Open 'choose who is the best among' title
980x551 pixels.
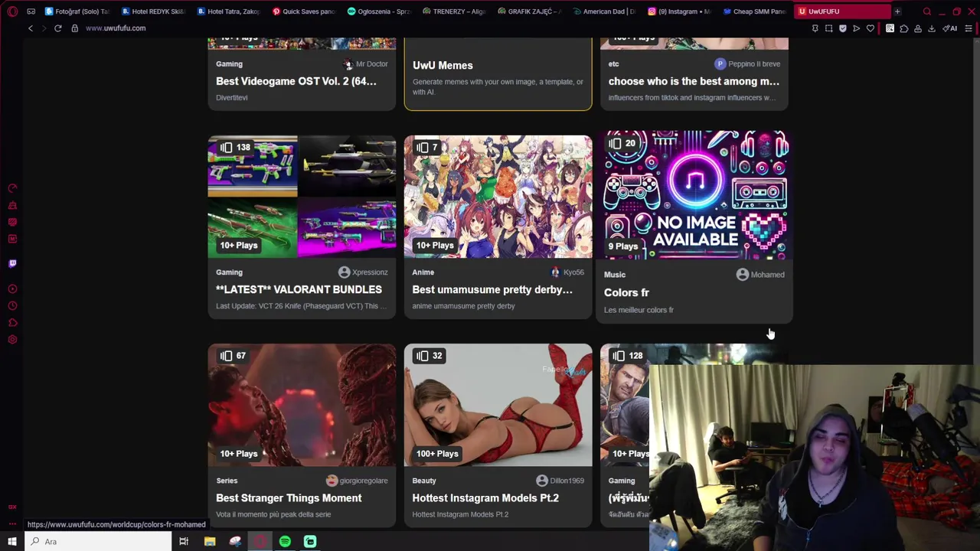tap(694, 81)
